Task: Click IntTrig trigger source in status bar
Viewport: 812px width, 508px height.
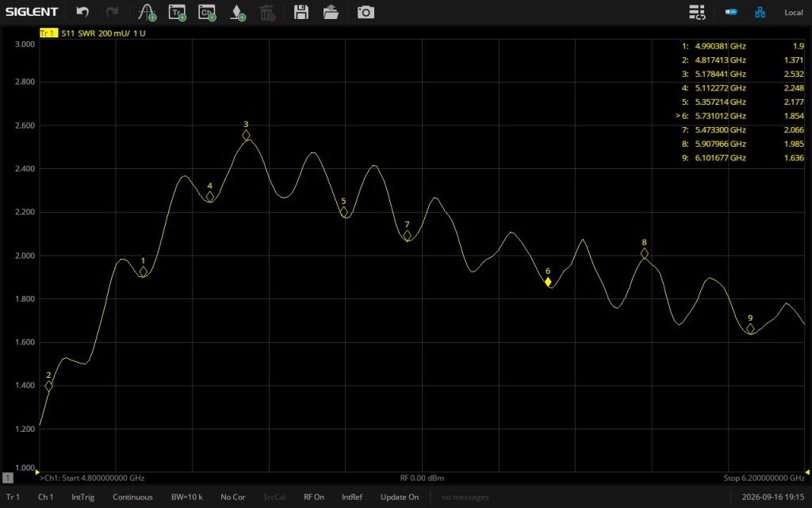Action: point(82,497)
